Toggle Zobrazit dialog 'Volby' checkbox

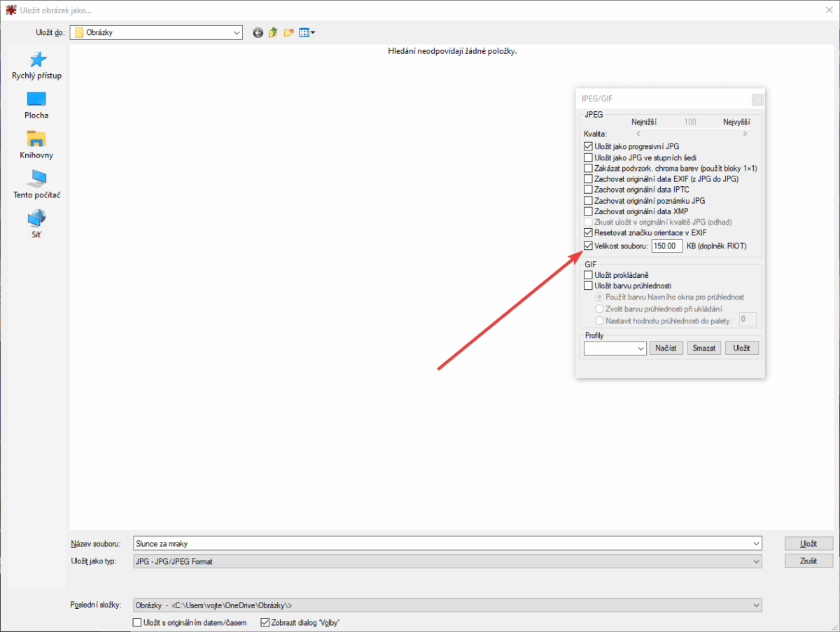[x=265, y=622]
